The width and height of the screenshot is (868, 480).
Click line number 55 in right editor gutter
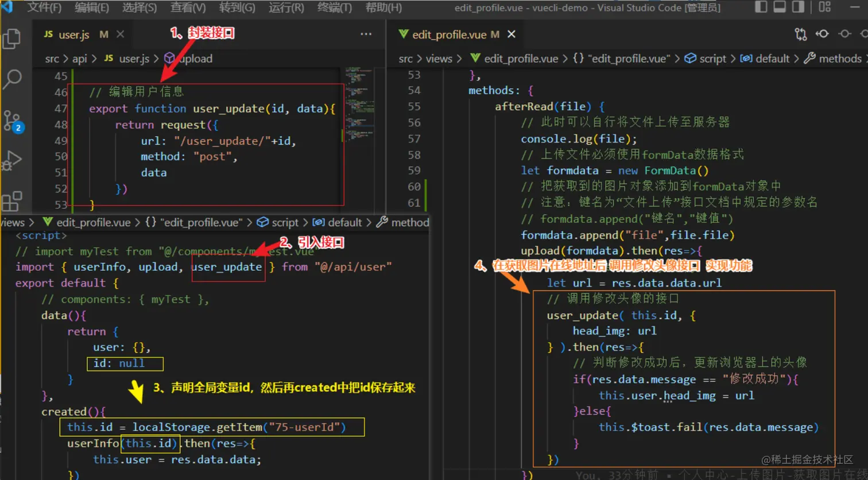pos(414,106)
